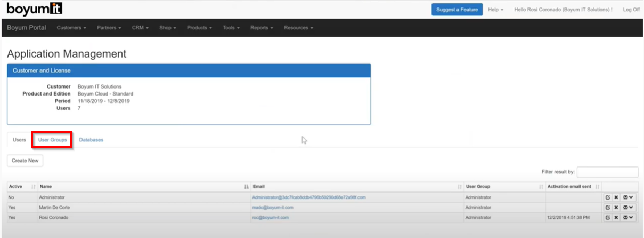Viewport: 644px width, 238px height.
Task: Open the Reports dropdown menu
Action: 262,28
